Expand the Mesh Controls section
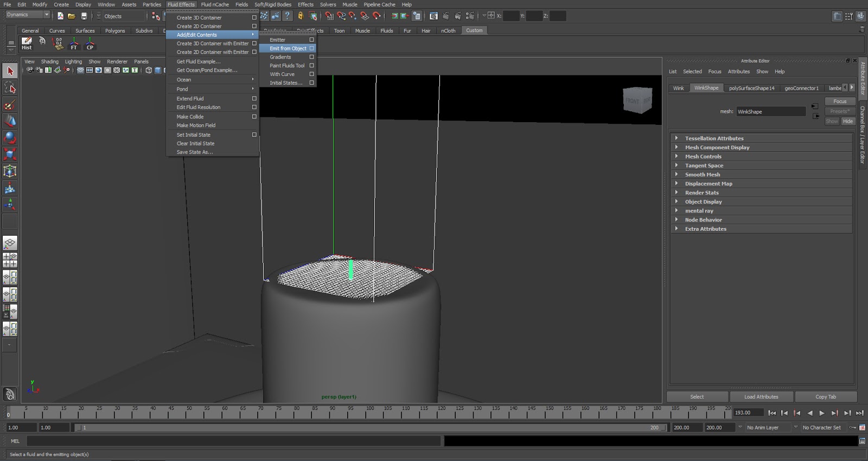Screen dimensions: 868x461 coord(761,156)
